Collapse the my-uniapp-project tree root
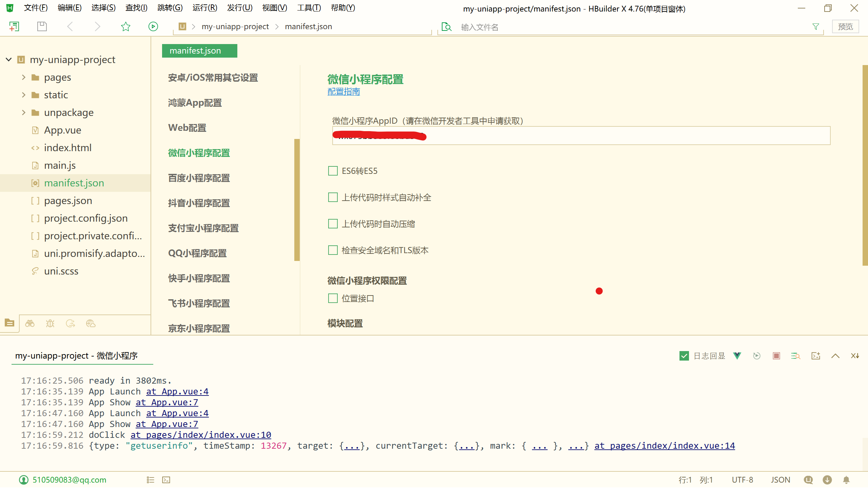868x488 pixels. tap(8, 59)
